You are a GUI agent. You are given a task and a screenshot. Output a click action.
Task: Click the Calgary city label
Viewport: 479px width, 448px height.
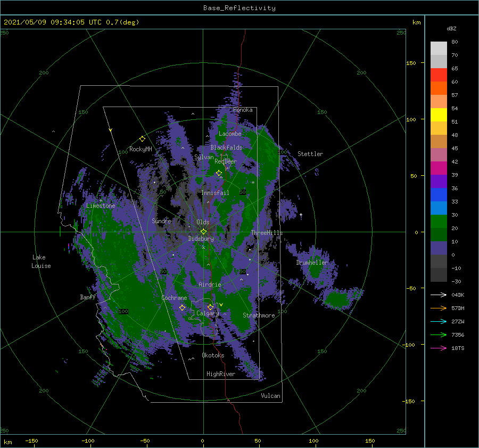(208, 313)
